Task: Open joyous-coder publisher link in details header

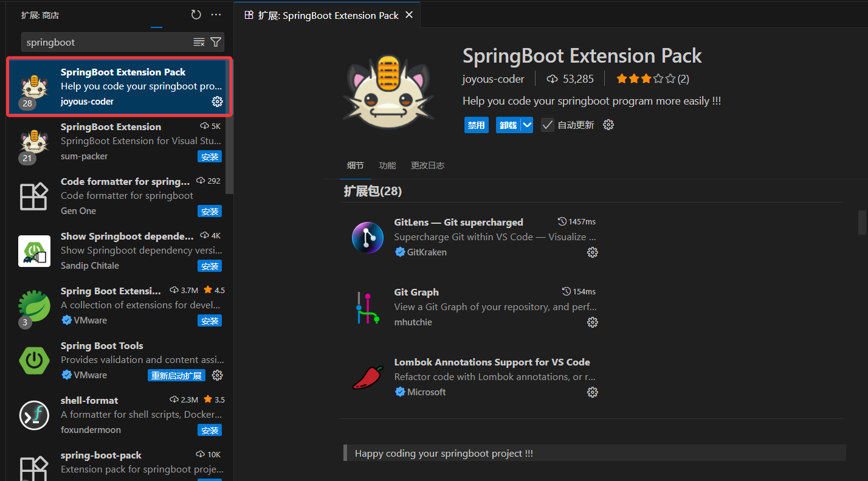Action: pos(494,79)
